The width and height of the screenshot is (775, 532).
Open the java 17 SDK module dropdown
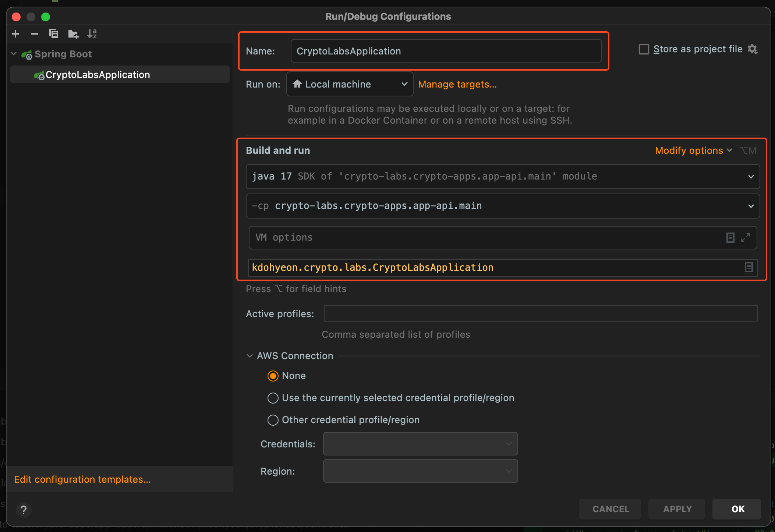point(502,177)
